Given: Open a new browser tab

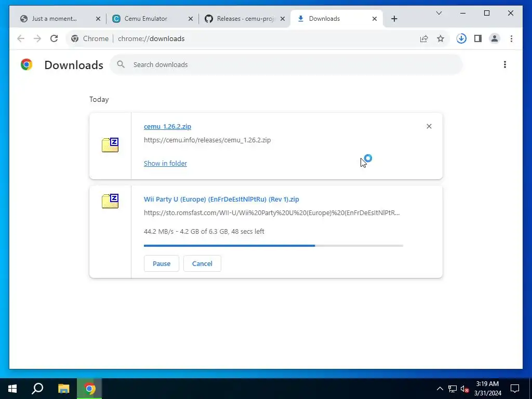Looking at the screenshot, I should pyautogui.click(x=394, y=19).
